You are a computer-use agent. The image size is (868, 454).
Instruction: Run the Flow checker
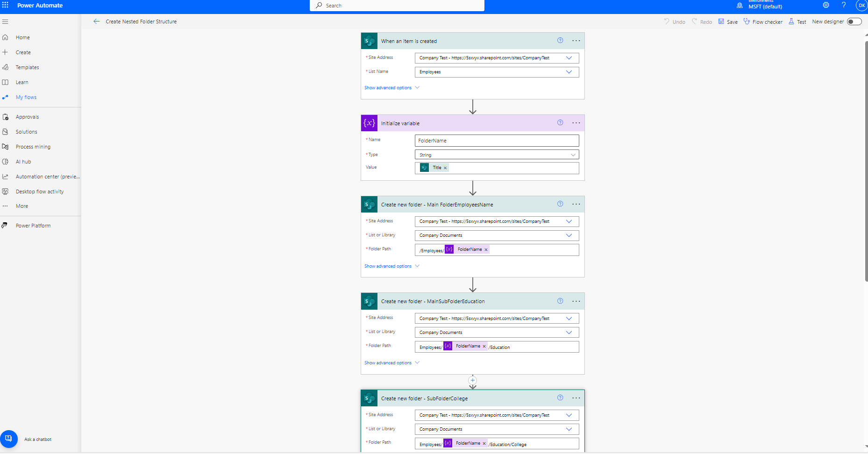point(763,21)
